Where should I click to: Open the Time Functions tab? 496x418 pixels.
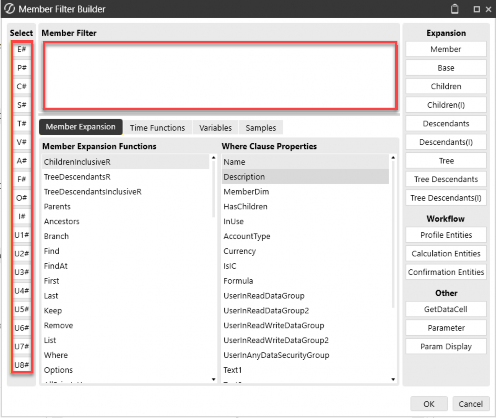pos(157,128)
